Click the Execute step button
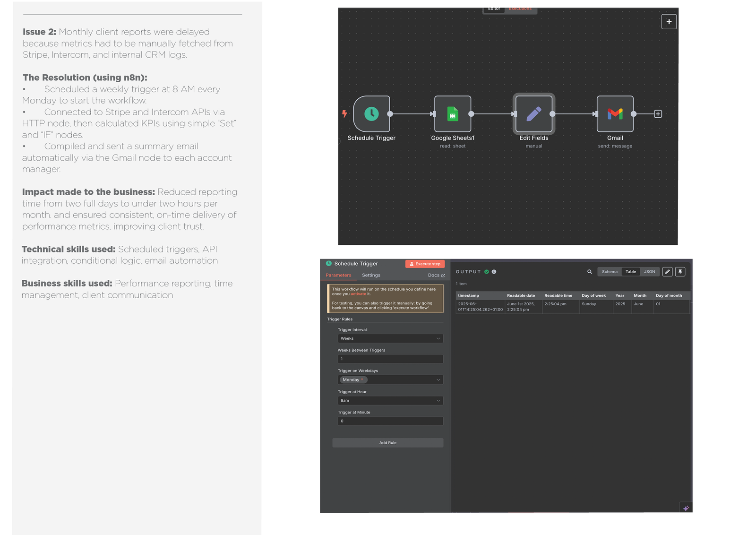This screenshot has width=756, height=535. coord(425,264)
